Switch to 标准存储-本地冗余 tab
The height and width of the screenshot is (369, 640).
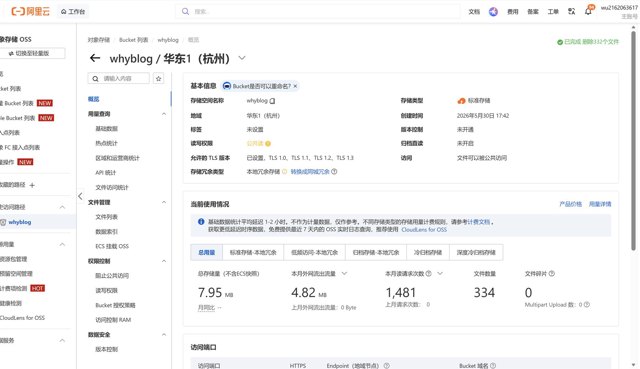(x=253, y=252)
